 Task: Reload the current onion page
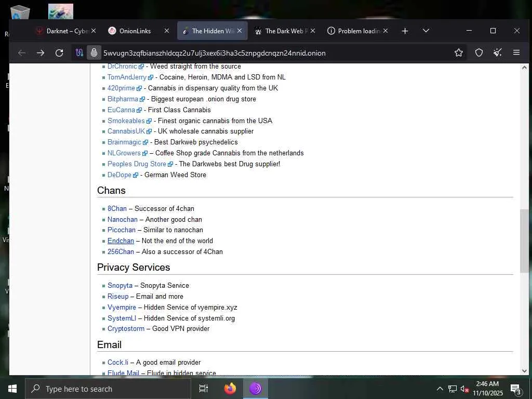[59, 53]
